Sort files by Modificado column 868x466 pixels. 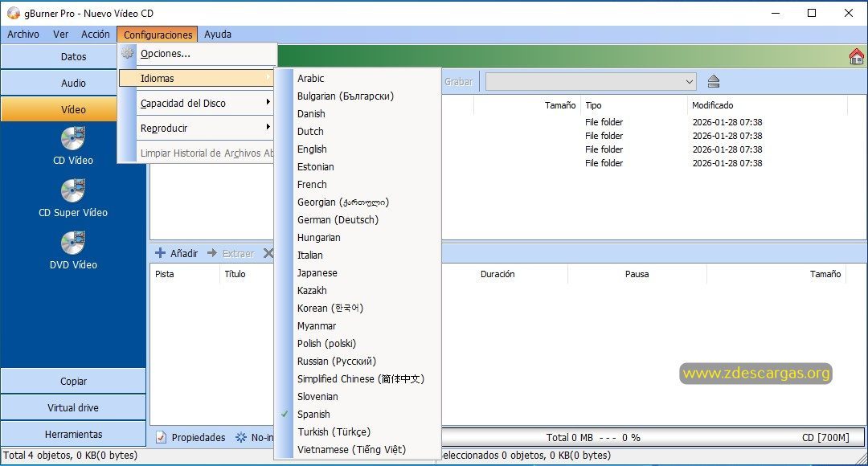point(768,105)
